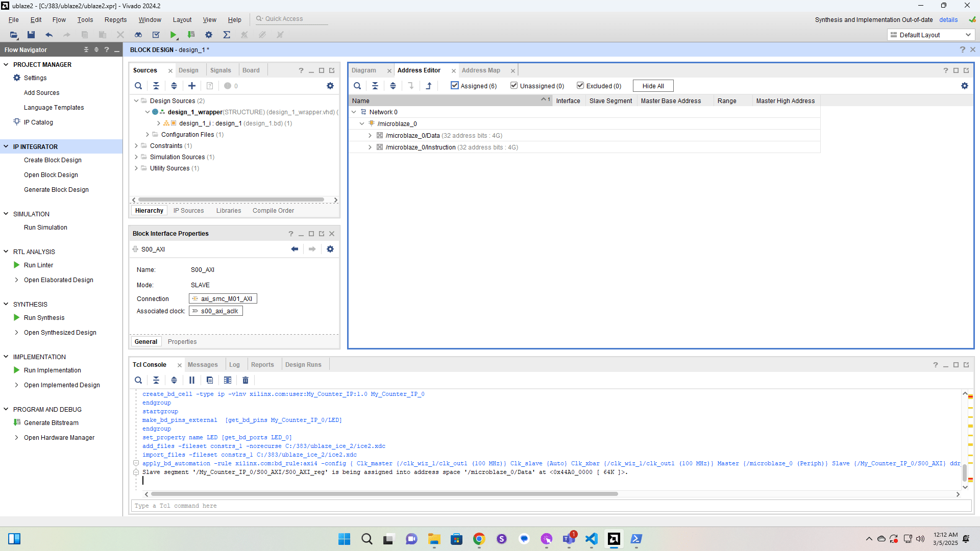Open Settings gear in main toolbar
This screenshot has width=980, height=551.
[x=209, y=35]
